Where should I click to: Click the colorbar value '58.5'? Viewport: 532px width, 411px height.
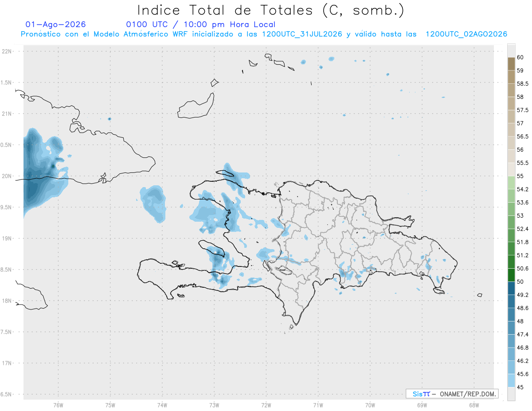tap(522, 83)
